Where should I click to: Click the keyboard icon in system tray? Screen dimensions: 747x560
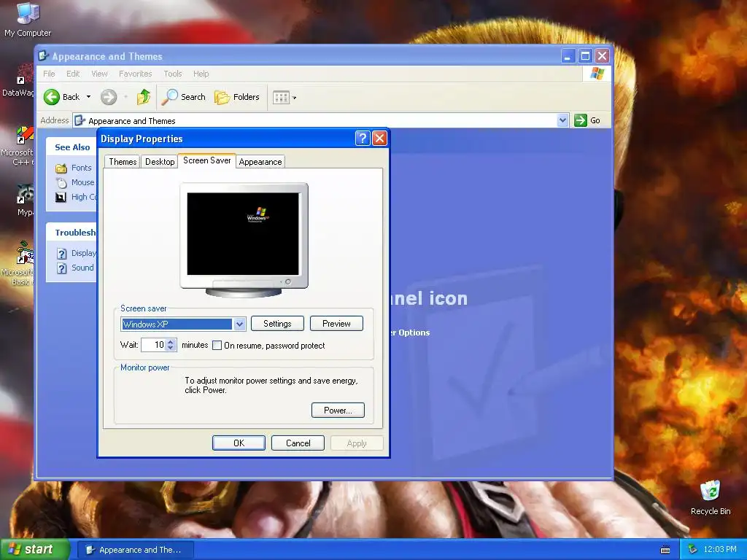pyautogui.click(x=665, y=550)
